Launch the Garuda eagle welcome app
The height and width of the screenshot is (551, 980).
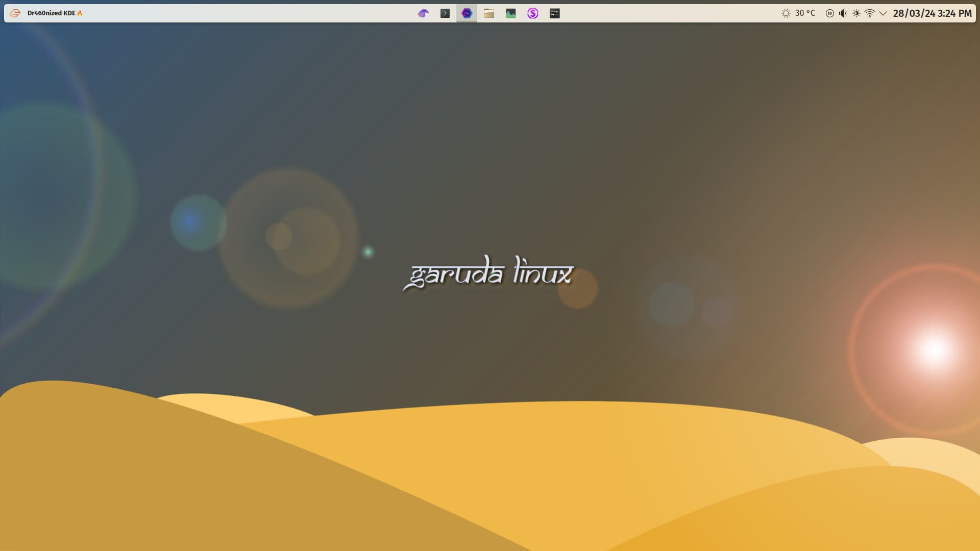[x=423, y=13]
